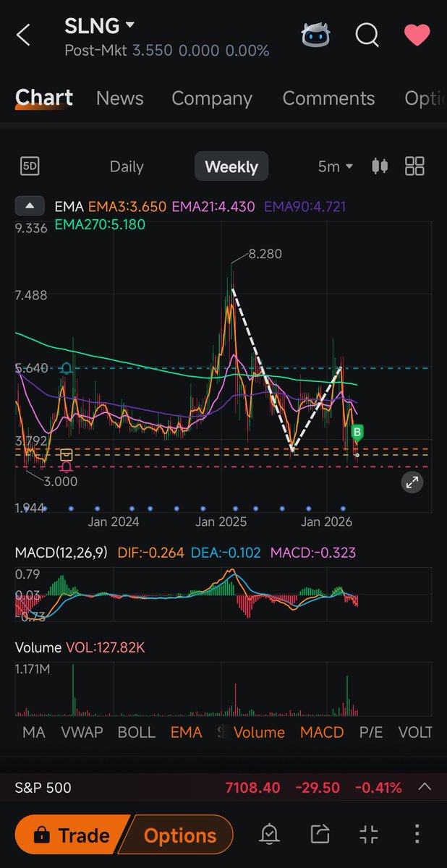Select the VOLT indicator
This screenshot has width=447, height=868.
(x=415, y=732)
